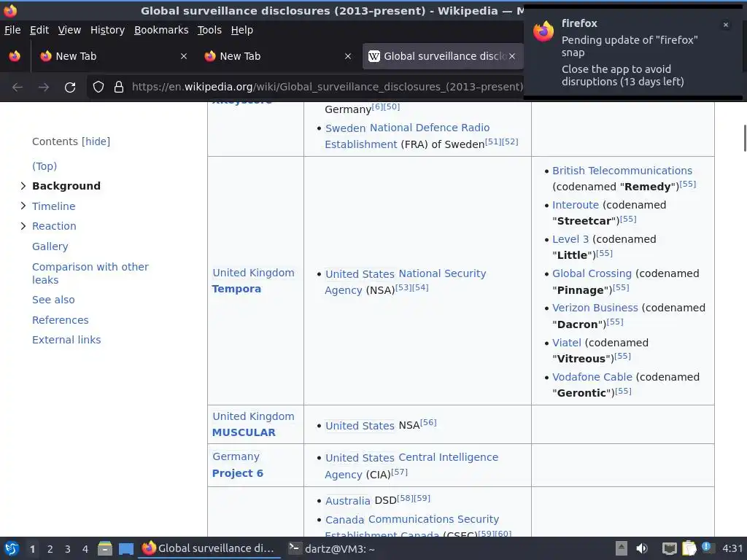Expand the Reaction contents section
The height and width of the screenshot is (560, 747).
point(23,226)
